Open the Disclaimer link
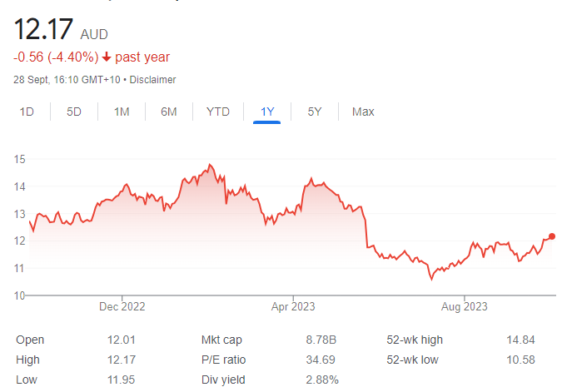567x392 pixels. click(x=152, y=80)
